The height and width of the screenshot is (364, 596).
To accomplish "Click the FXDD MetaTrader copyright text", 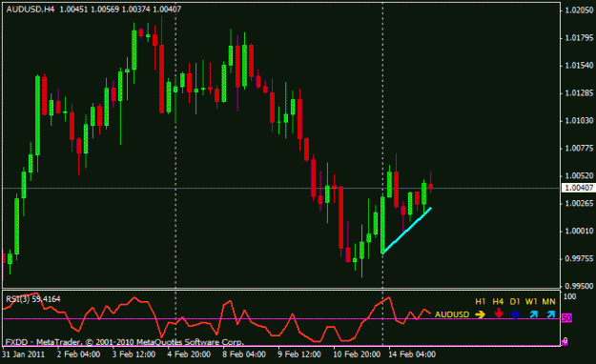I will (x=124, y=342).
